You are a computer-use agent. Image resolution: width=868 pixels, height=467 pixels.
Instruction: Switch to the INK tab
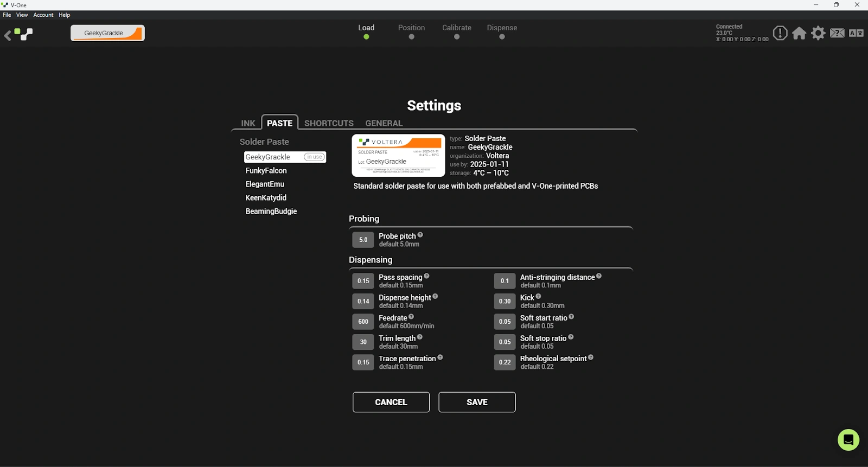click(248, 123)
